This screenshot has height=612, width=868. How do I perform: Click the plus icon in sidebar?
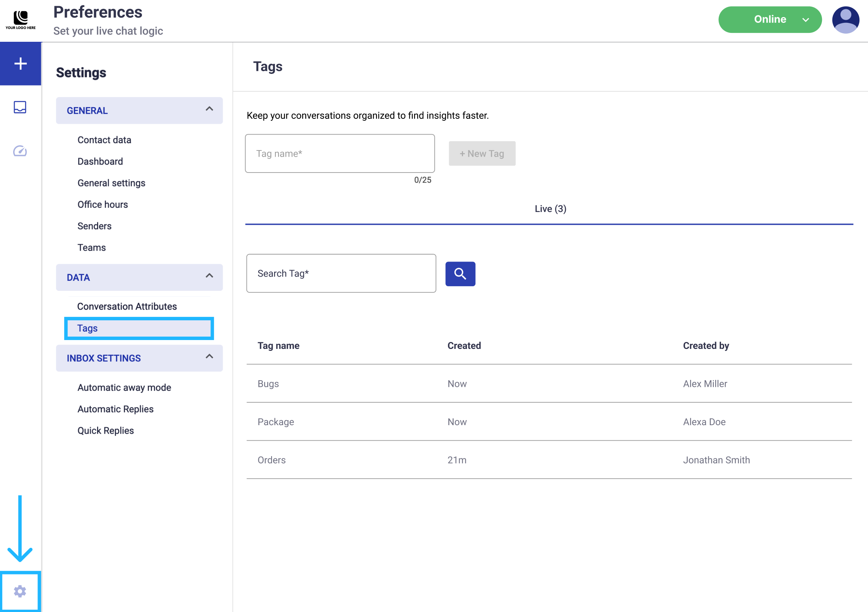click(21, 63)
